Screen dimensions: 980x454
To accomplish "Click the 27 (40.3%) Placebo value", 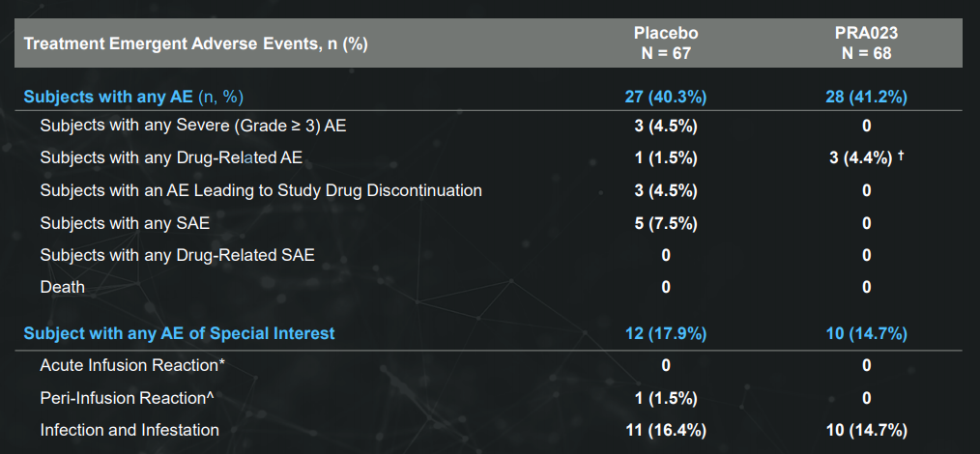I will [666, 97].
